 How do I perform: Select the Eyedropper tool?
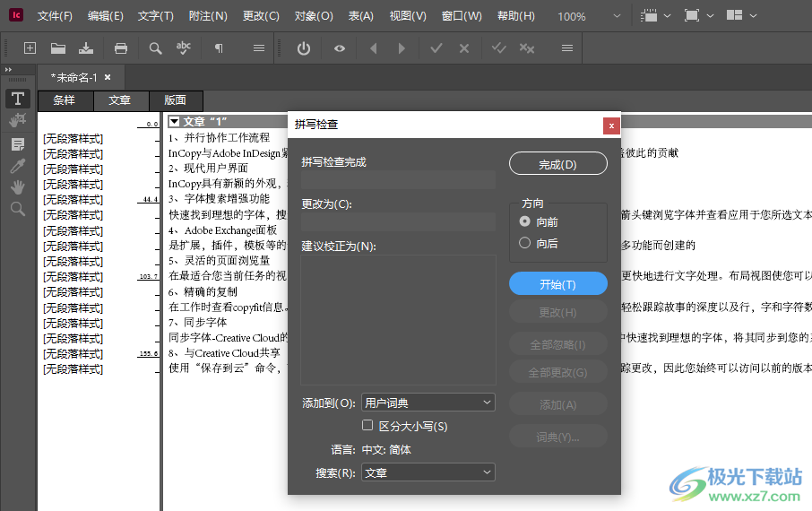[x=18, y=166]
